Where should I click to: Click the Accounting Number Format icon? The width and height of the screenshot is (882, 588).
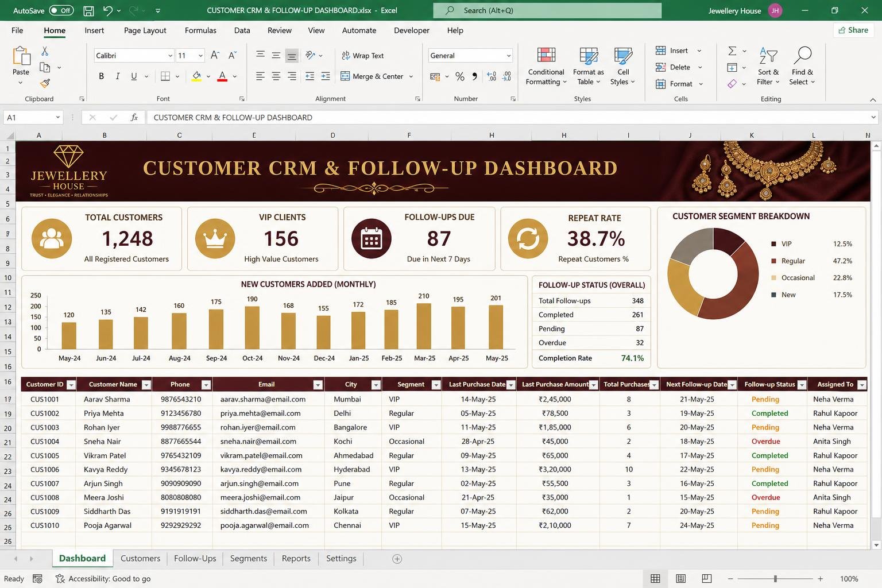[435, 76]
